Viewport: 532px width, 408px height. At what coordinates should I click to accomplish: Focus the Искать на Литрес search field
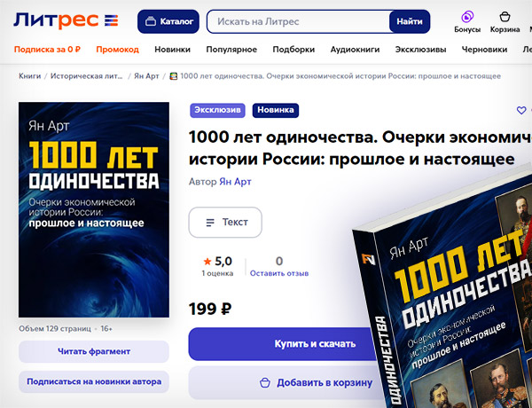[299, 21]
